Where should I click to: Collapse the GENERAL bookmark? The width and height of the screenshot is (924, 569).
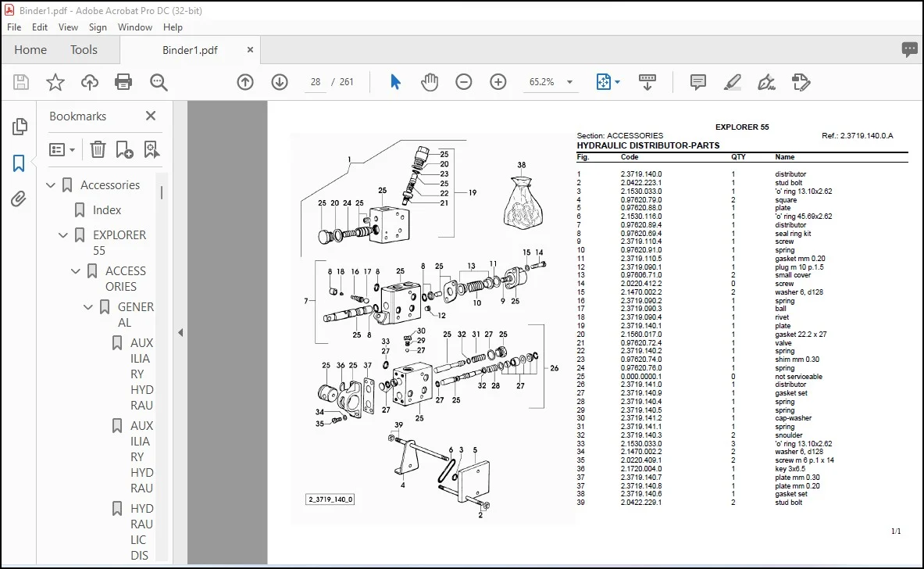pyautogui.click(x=87, y=307)
